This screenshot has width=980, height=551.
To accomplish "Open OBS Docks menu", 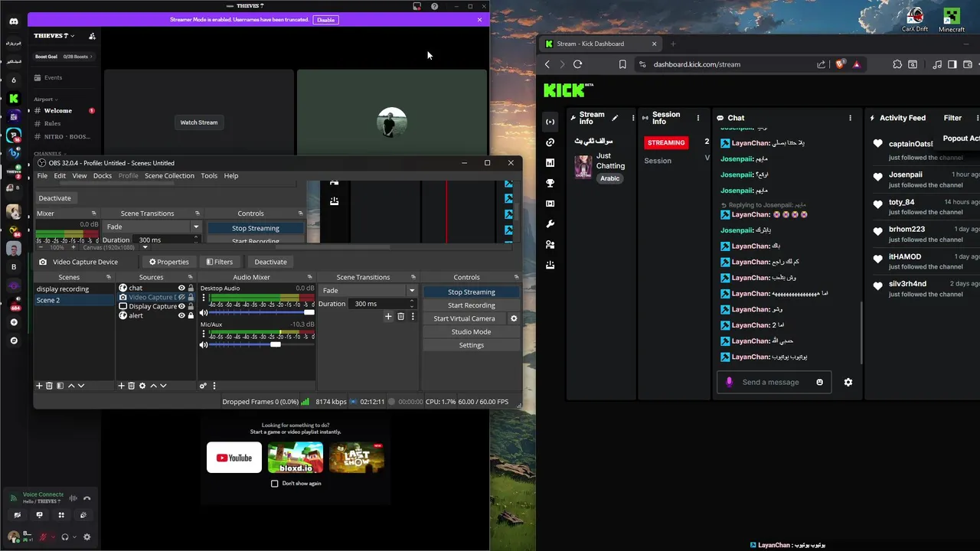I will [103, 175].
